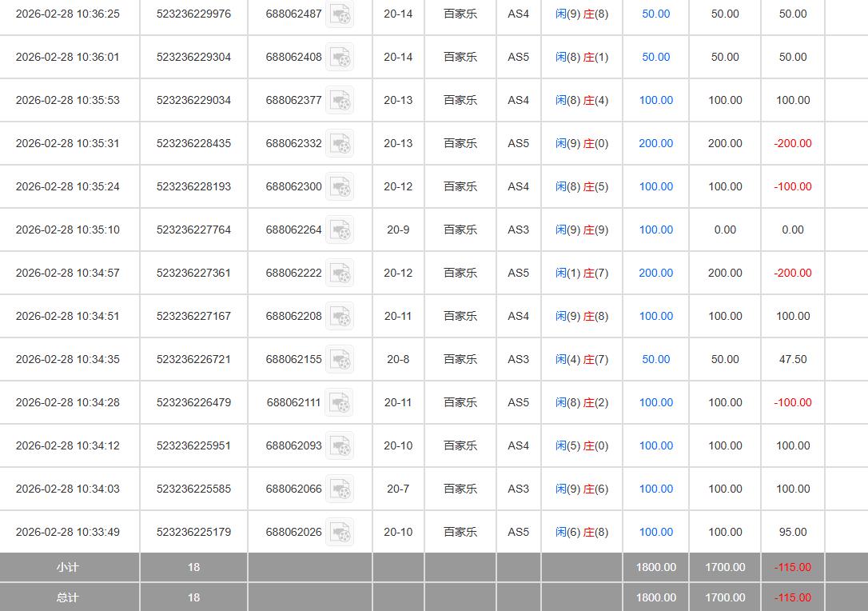Open replay icon for round 688062332
Viewport: 868px width, 611px height.
pos(340,144)
